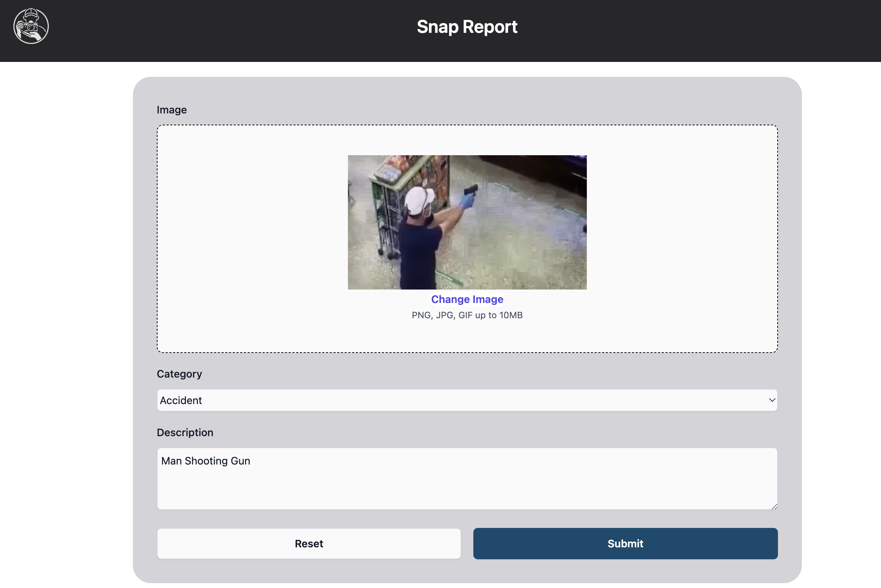Click the 'Man Shooting Gun' description text
The height and width of the screenshot is (588, 881).
tap(206, 461)
